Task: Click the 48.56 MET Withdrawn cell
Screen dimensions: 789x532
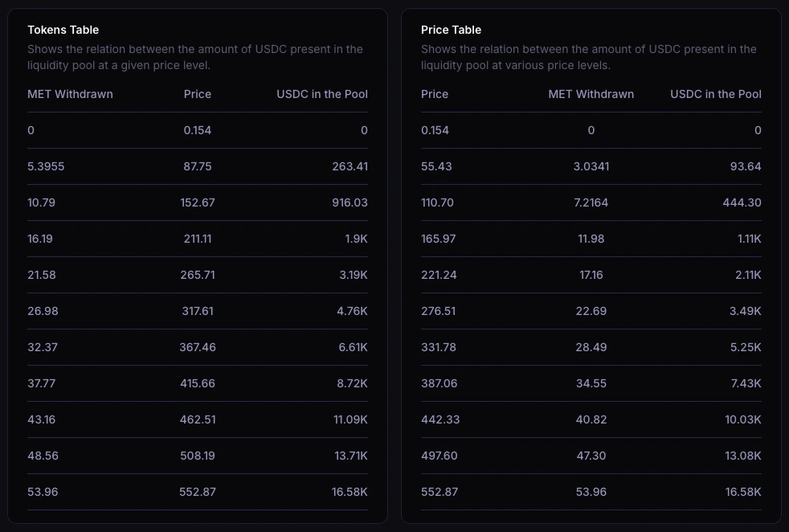Action: (43, 456)
